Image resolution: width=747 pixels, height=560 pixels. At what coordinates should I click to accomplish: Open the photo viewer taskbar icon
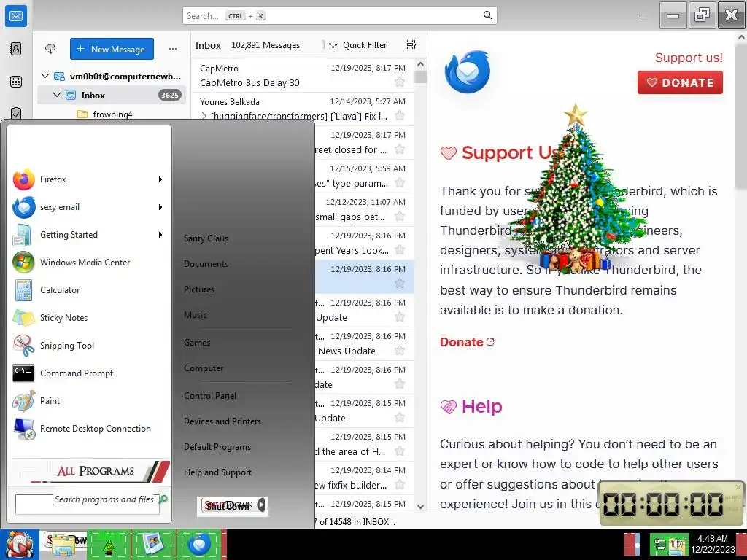pyautogui.click(x=154, y=544)
